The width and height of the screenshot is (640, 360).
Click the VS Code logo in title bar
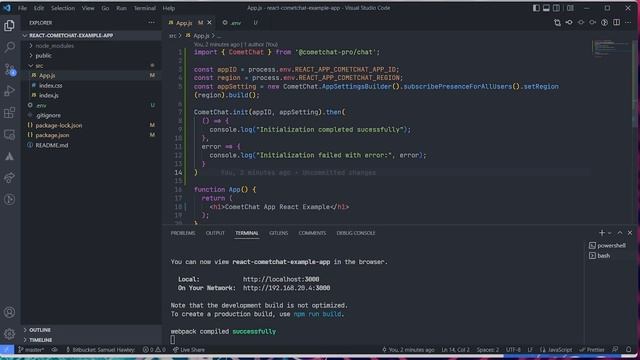pos(7,8)
